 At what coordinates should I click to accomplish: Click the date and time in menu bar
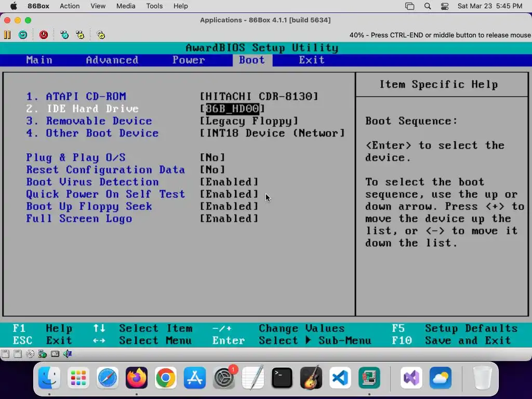point(490,6)
